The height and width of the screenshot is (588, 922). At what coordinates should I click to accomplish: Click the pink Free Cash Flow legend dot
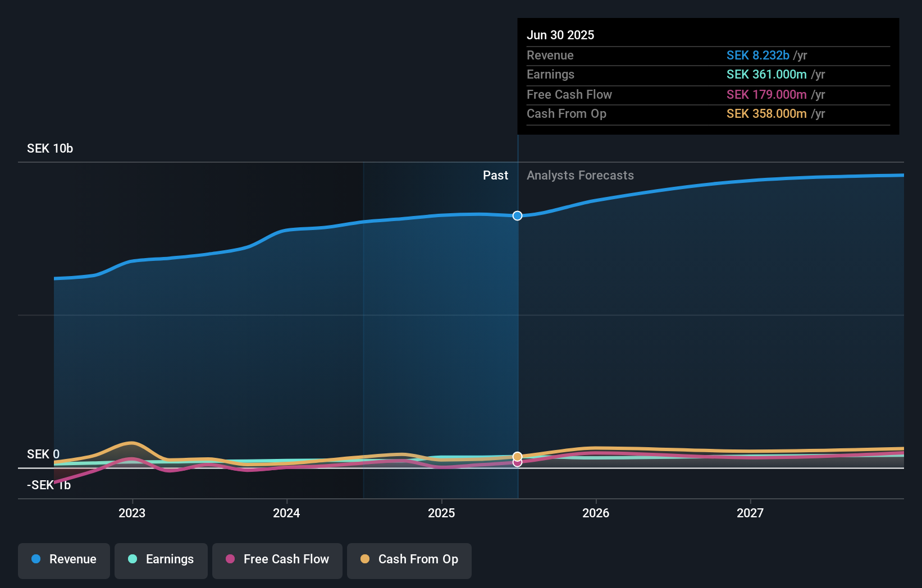click(229, 559)
